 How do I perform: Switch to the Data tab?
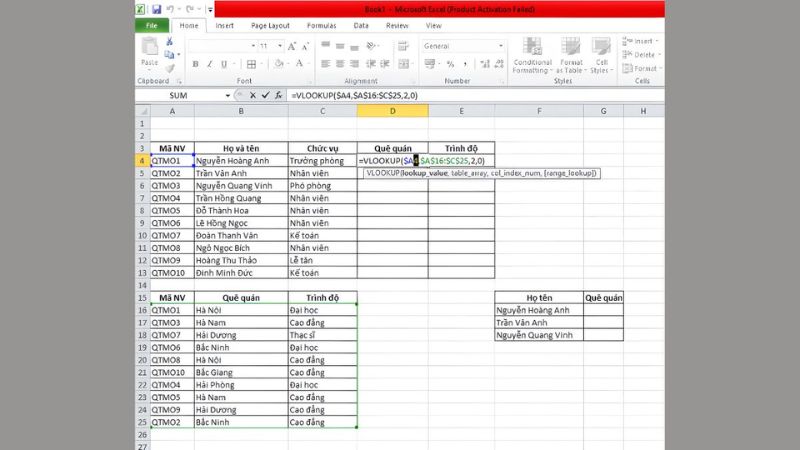tap(361, 26)
